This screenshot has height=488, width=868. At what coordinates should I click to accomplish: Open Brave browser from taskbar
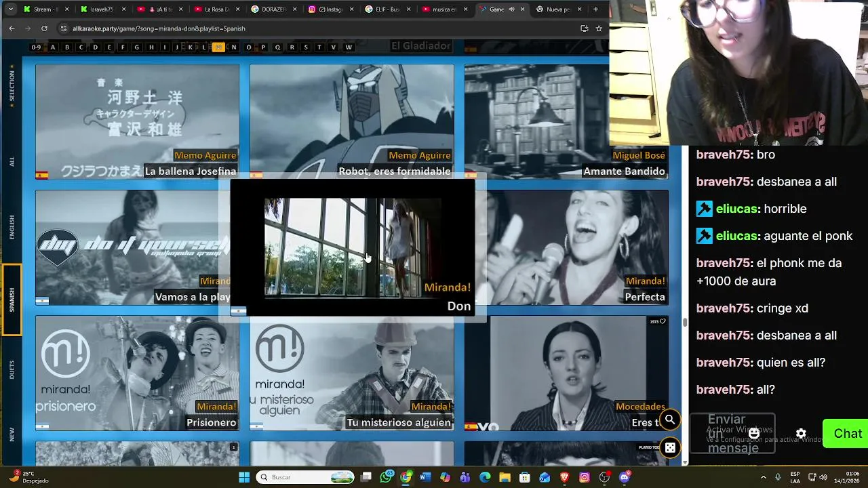(564, 477)
